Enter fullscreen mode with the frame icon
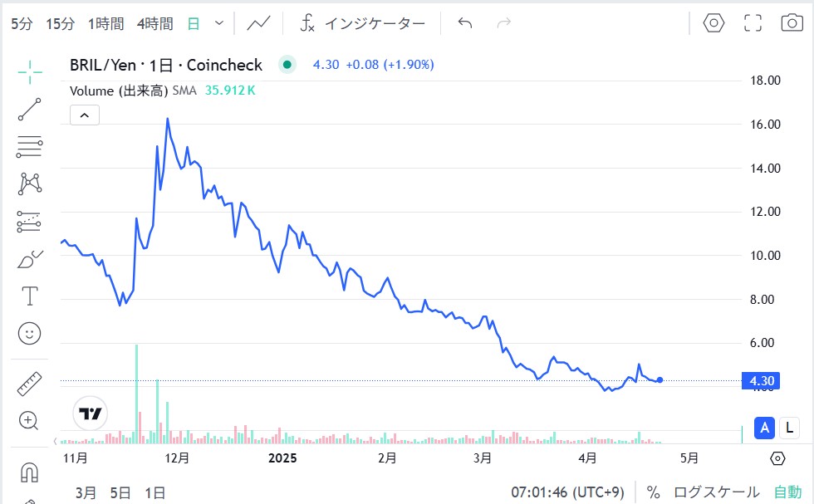This screenshot has width=814, height=504. (753, 23)
